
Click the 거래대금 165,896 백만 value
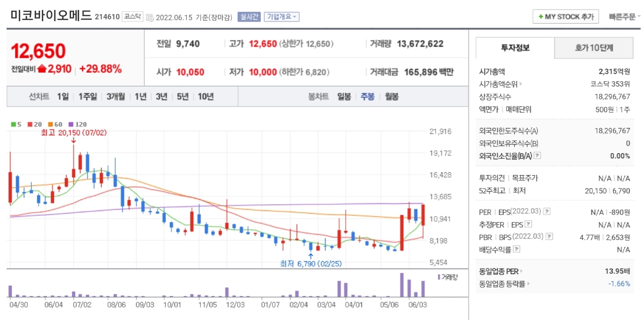(429, 72)
